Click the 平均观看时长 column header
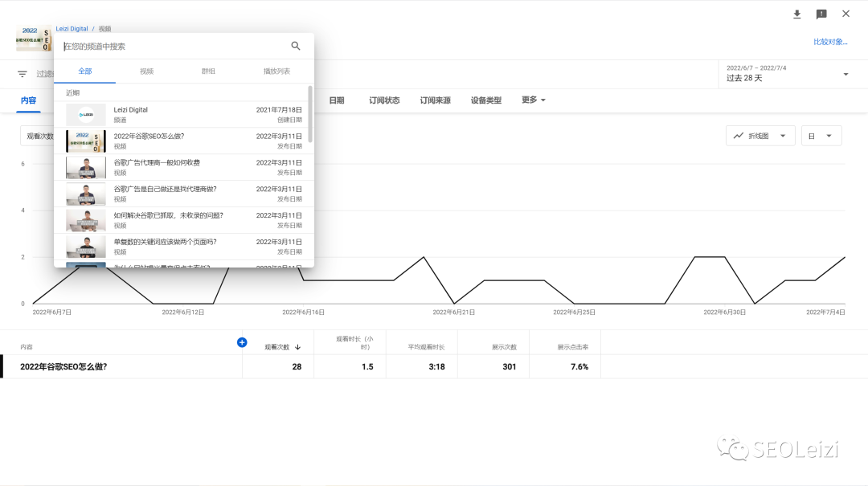The height and width of the screenshot is (486, 868). tap(426, 347)
